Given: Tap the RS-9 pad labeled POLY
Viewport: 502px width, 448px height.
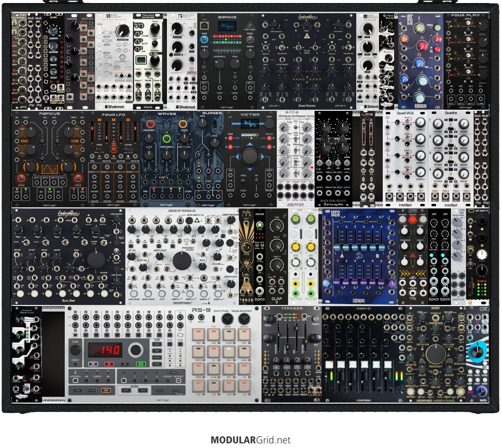Looking at the screenshot, I should [229, 352].
